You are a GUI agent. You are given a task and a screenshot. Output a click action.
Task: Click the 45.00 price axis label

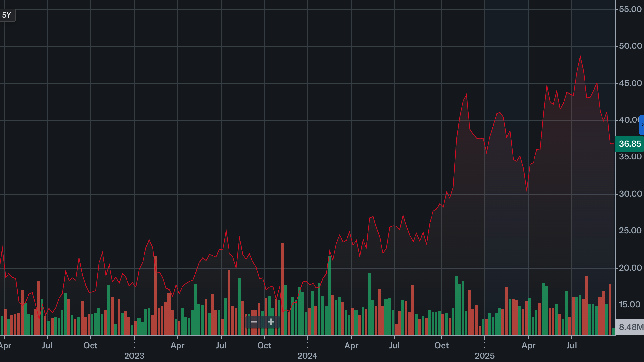pos(630,83)
